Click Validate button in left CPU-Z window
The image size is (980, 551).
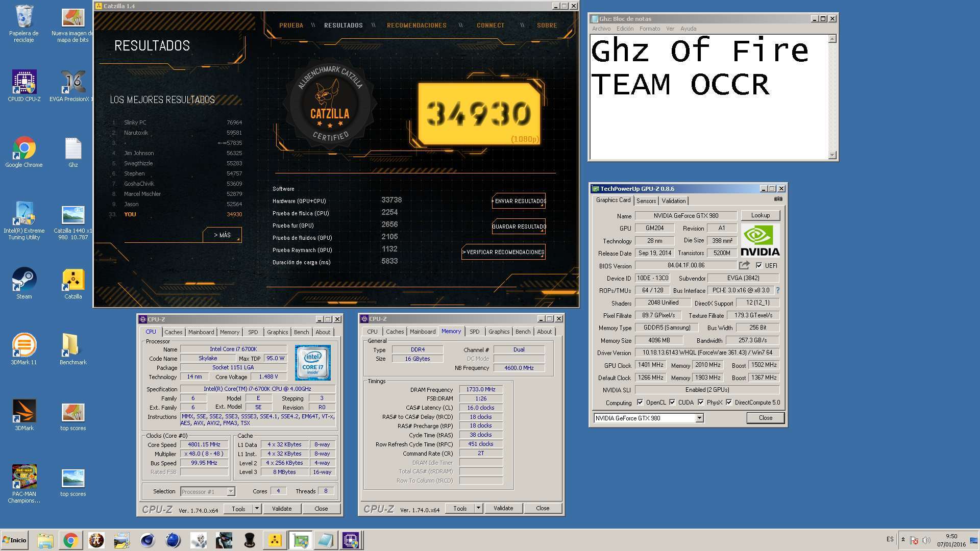click(x=282, y=509)
